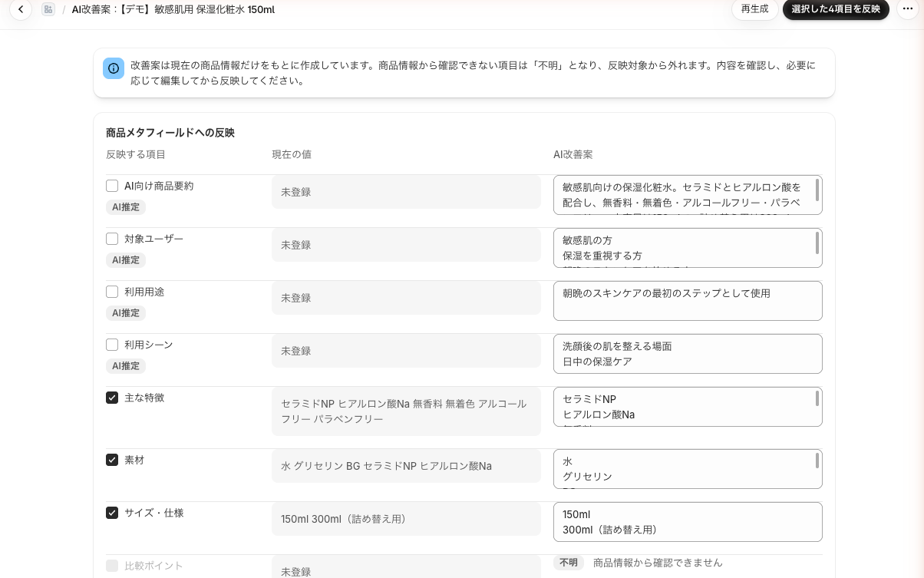924x578 pixels.
Task: Uncheck the 素材 checkbox
Action: point(112,460)
